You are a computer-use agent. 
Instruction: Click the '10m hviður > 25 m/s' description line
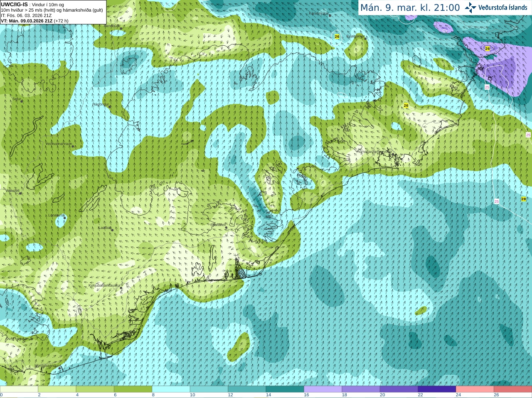pos(52,10)
